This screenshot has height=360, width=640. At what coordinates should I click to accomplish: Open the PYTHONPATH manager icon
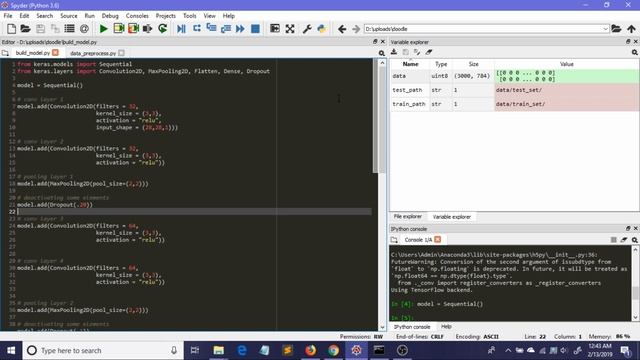[322, 29]
